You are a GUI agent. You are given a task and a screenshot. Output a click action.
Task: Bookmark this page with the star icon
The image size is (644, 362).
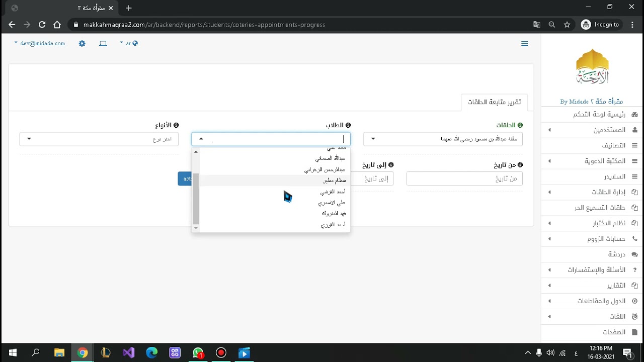(x=567, y=25)
